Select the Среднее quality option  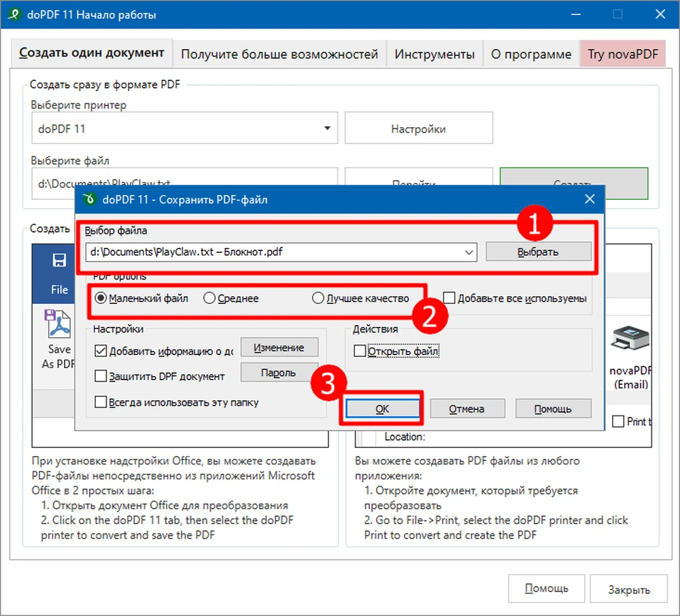[209, 298]
